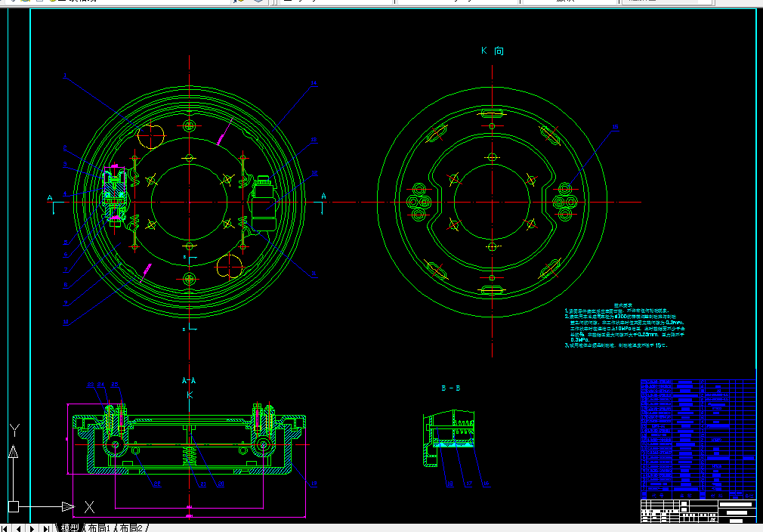Click the next layout tab arrow
Image resolution: width=763 pixels, height=532 pixels.
[x=32, y=528]
